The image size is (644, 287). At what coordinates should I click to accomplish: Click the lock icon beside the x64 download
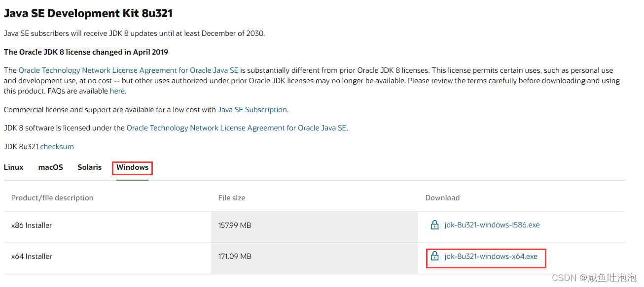pyautogui.click(x=434, y=256)
